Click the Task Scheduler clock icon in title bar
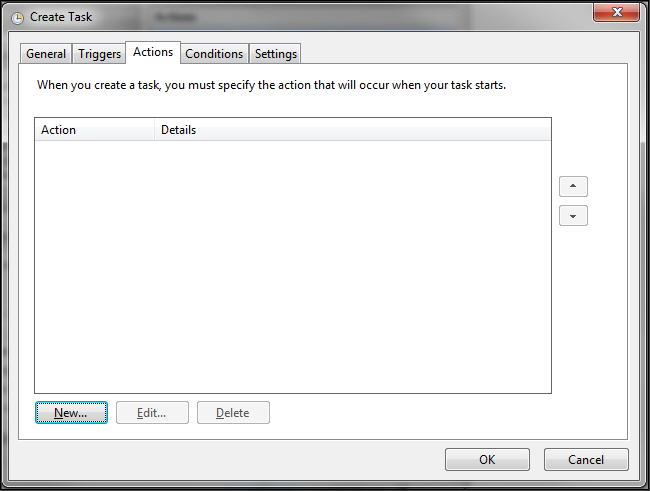 (17, 17)
